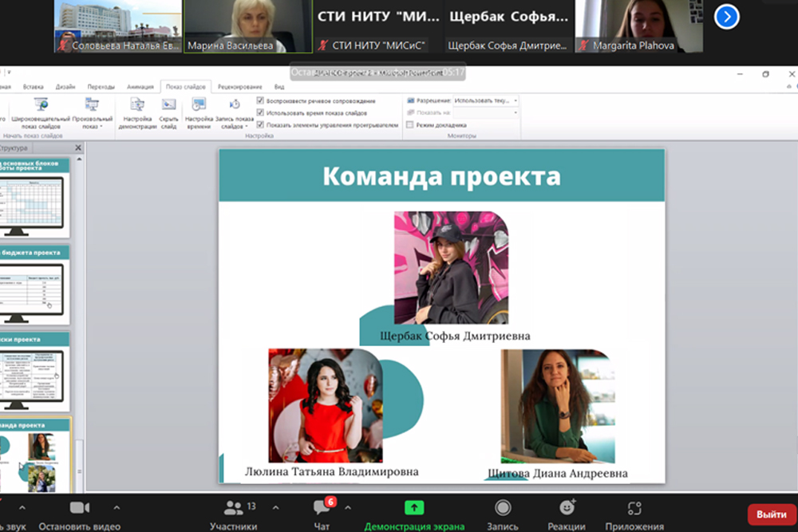Start recording with the Запись icon
The height and width of the screenshot is (532, 798).
(x=503, y=508)
